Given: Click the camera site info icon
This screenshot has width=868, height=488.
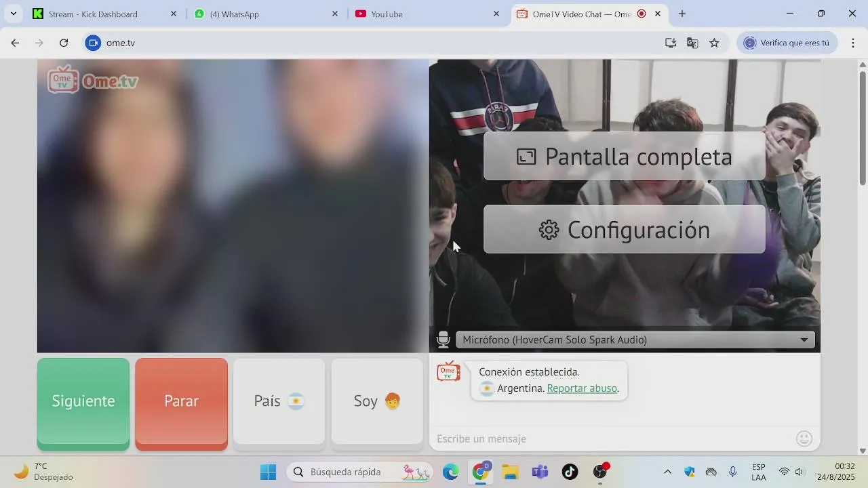Looking at the screenshot, I should tap(93, 43).
